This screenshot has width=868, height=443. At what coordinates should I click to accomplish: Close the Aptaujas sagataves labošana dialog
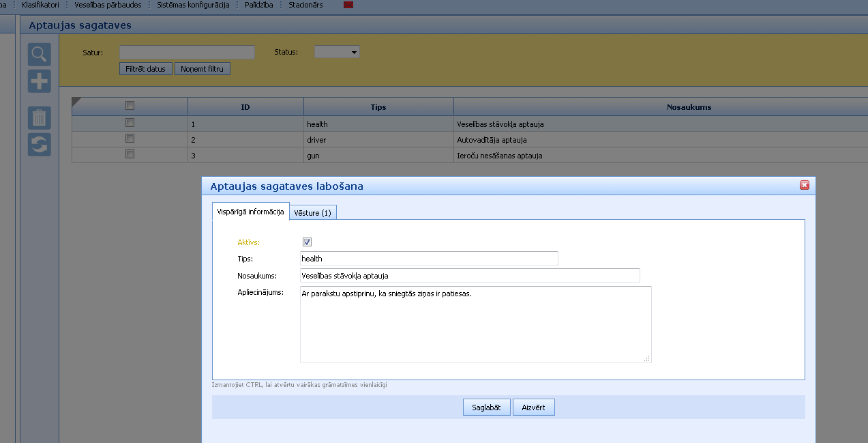pos(804,185)
